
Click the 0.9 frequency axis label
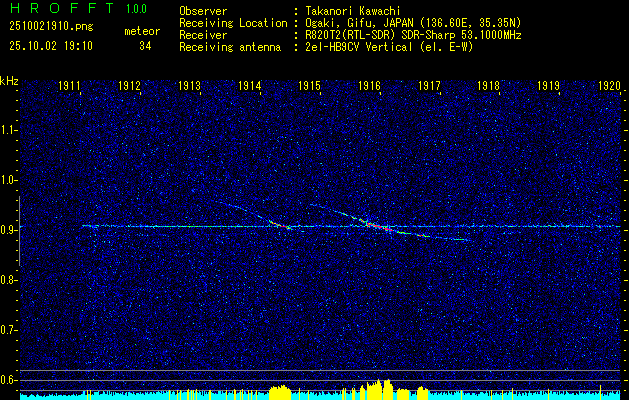(x=8, y=230)
